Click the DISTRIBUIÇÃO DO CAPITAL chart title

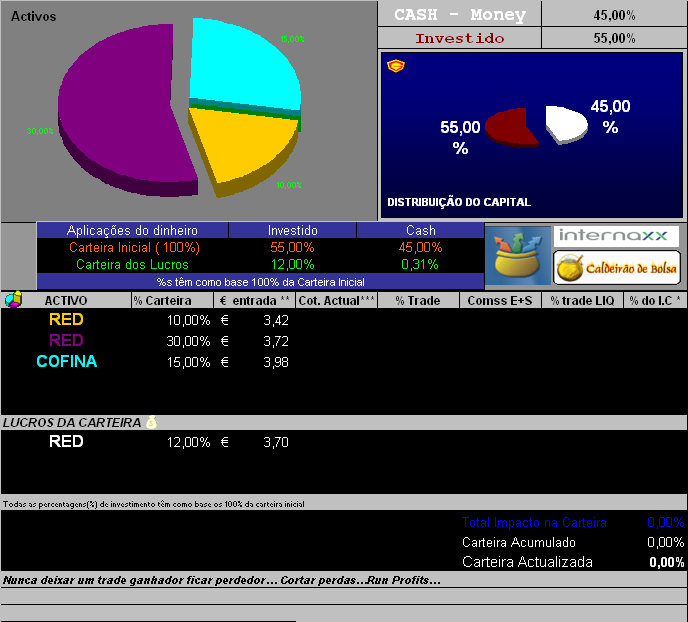459,202
